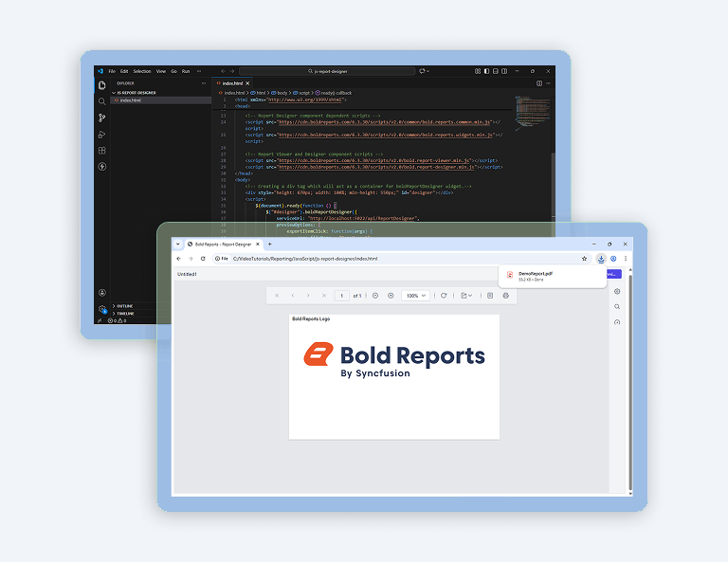This screenshot has height=562, width=728.
Task: Open Chrome tab search dropdown
Action: point(178,245)
